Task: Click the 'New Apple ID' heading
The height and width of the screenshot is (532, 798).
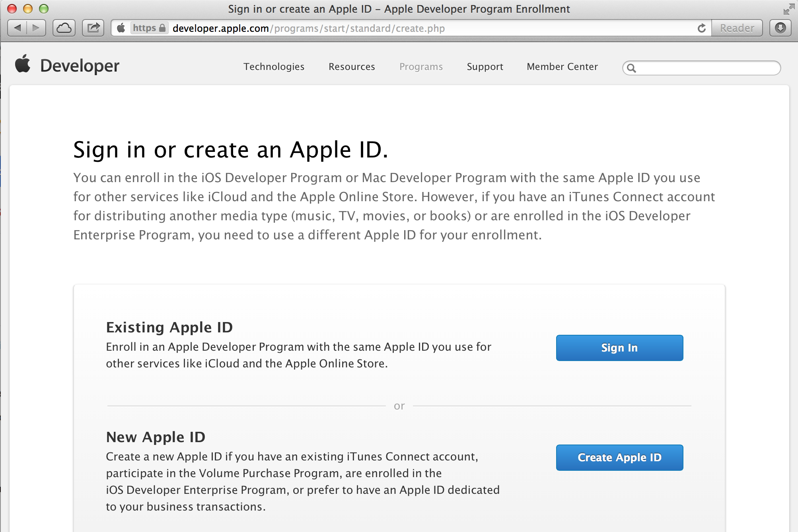Action: [156, 437]
